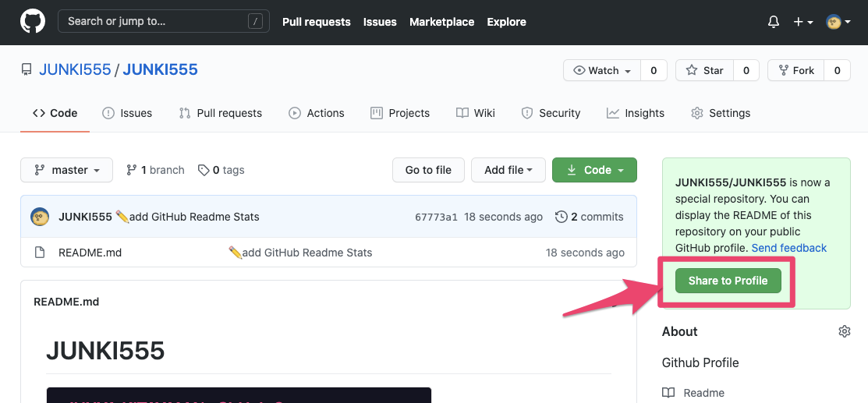The height and width of the screenshot is (403, 868).
Task: Focus the Search or jump to field
Action: pos(163,22)
